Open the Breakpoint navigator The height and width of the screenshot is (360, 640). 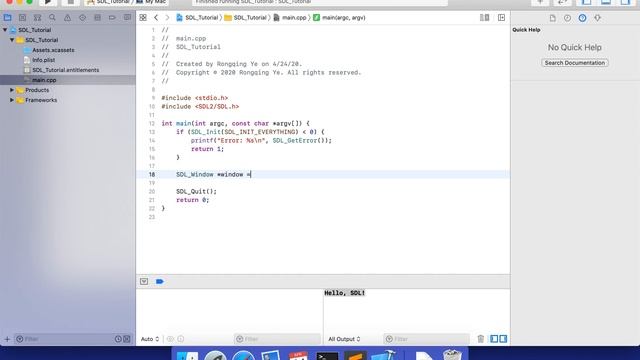112,18
